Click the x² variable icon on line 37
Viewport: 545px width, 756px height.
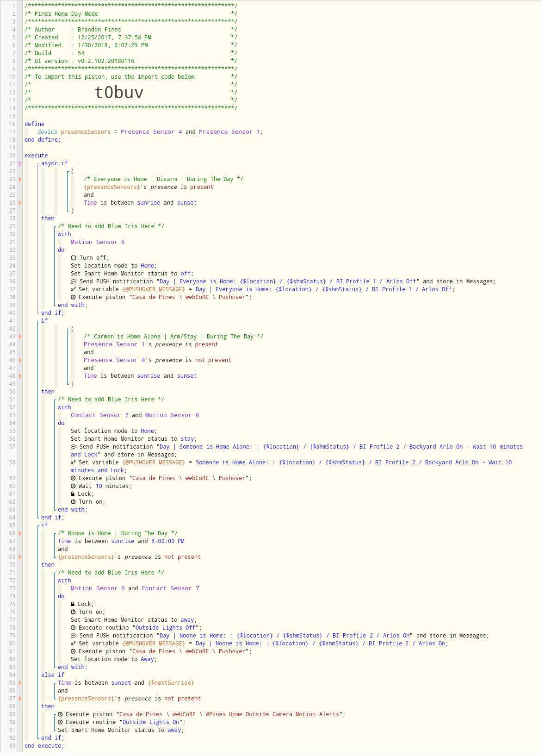pyautogui.click(x=73, y=289)
